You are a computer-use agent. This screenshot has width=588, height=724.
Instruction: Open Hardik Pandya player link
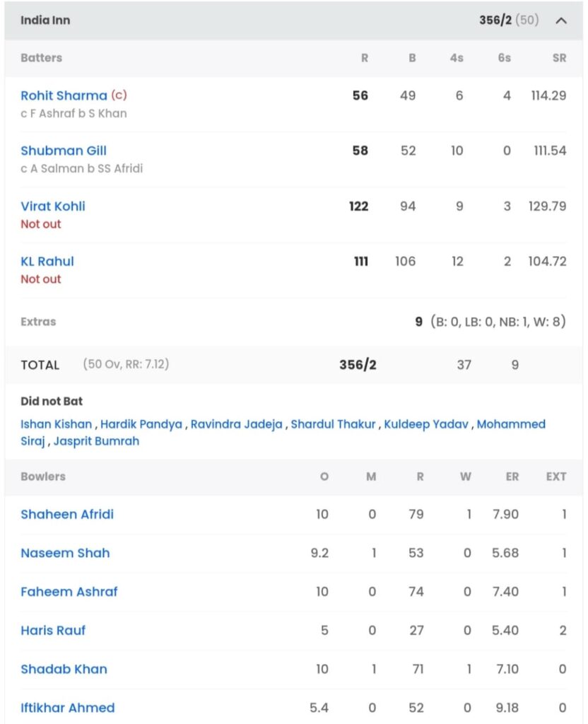click(x=141, y=424)
